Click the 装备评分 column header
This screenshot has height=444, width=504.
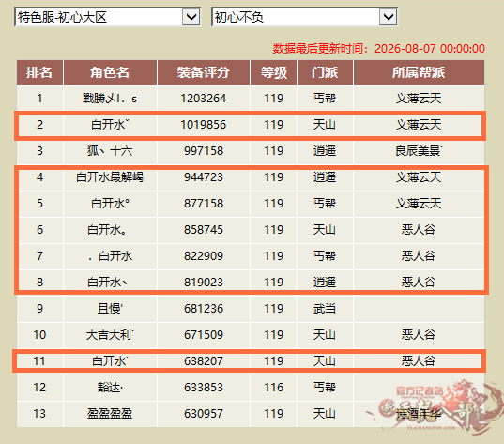point(204,72)
